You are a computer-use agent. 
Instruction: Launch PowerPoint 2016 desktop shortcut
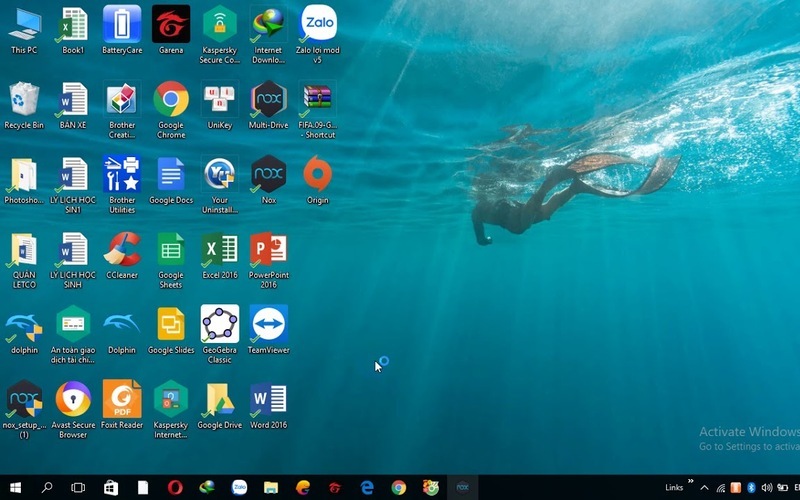click(268, 260)
